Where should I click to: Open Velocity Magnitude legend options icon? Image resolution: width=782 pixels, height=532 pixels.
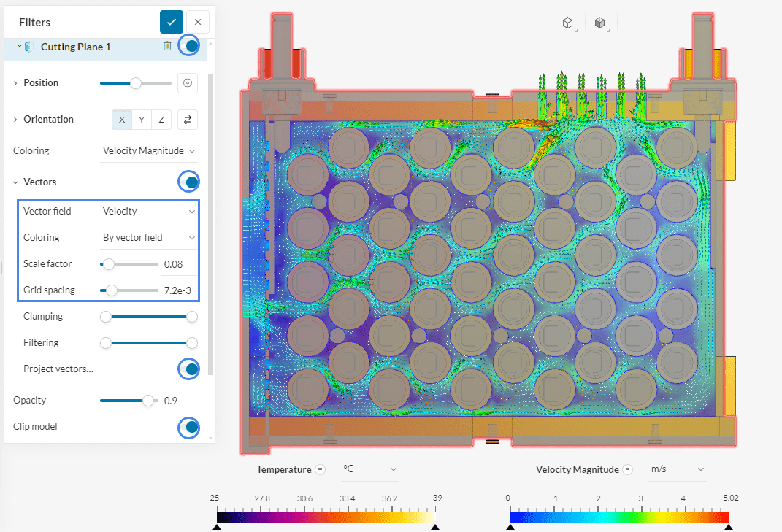tap(628, 469)
